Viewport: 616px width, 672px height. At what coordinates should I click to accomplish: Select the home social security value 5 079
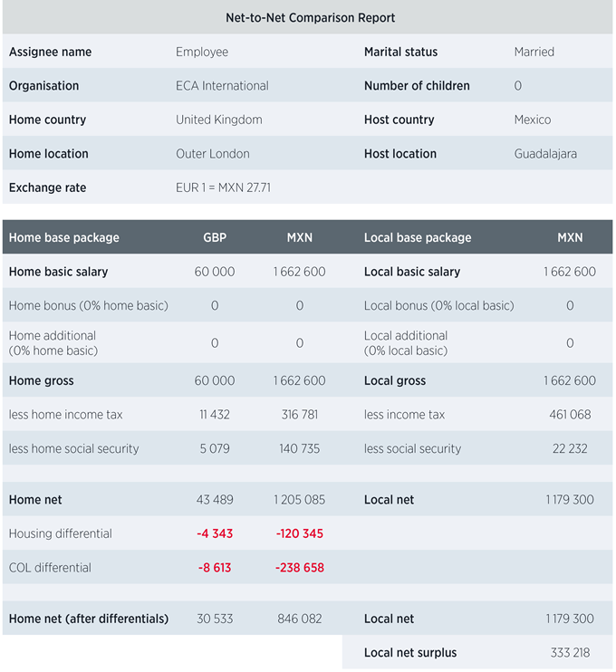tap(215, 448)
